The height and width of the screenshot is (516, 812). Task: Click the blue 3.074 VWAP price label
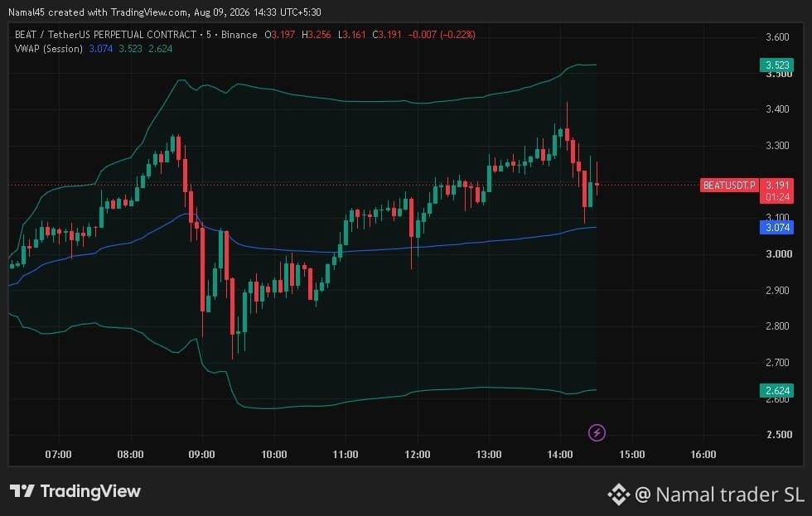(x=777, y=227)
